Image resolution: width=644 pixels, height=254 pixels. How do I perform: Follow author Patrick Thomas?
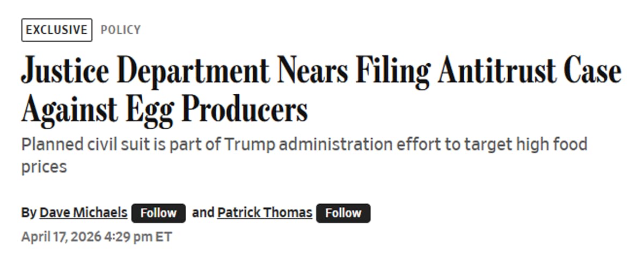tap(343, 213)
